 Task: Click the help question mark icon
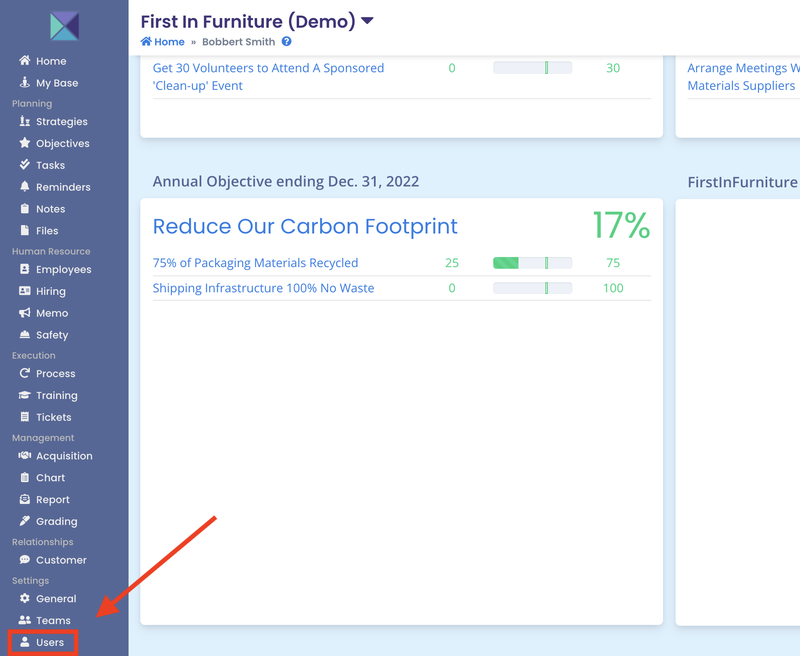point(287,42)
